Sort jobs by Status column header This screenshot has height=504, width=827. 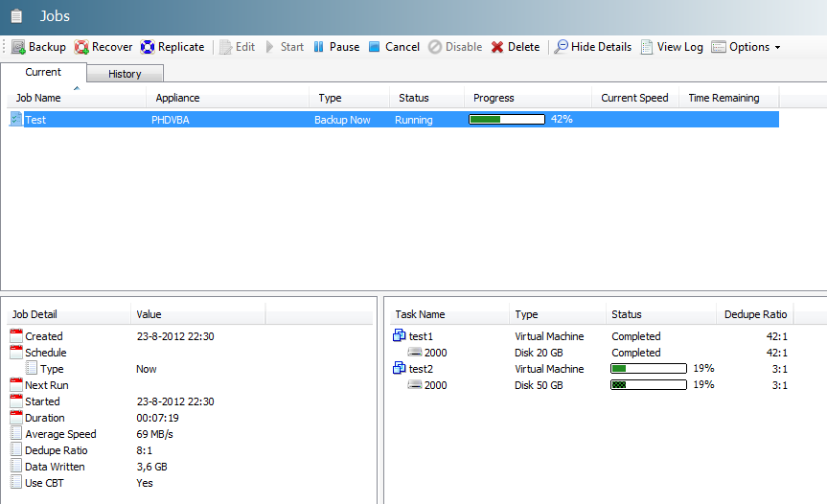(x=414, y=98)
